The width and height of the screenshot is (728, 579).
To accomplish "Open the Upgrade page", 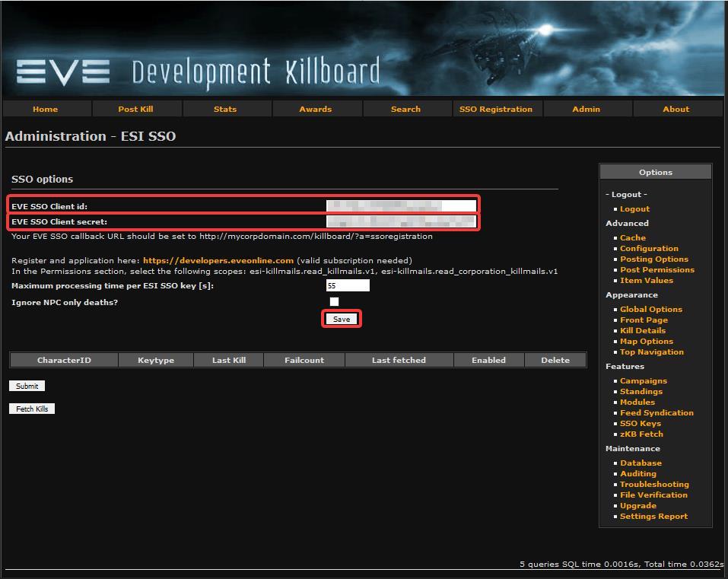I will coord(638,506).
